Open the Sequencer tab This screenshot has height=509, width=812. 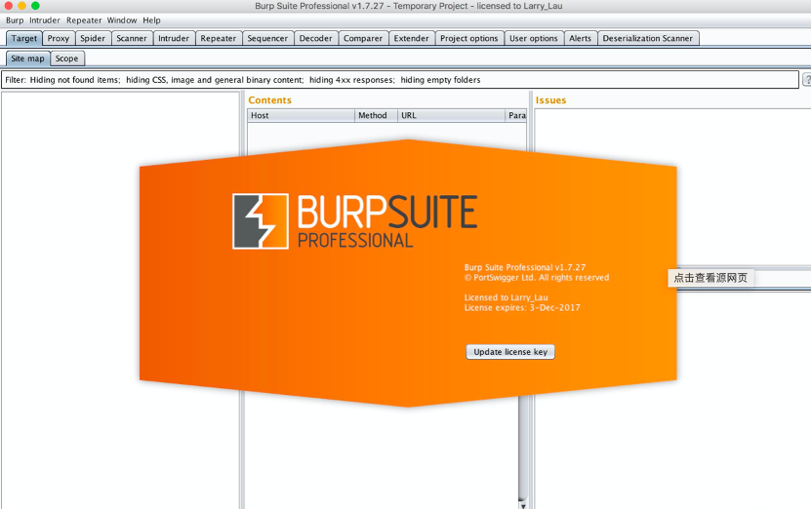coord(267,38)
